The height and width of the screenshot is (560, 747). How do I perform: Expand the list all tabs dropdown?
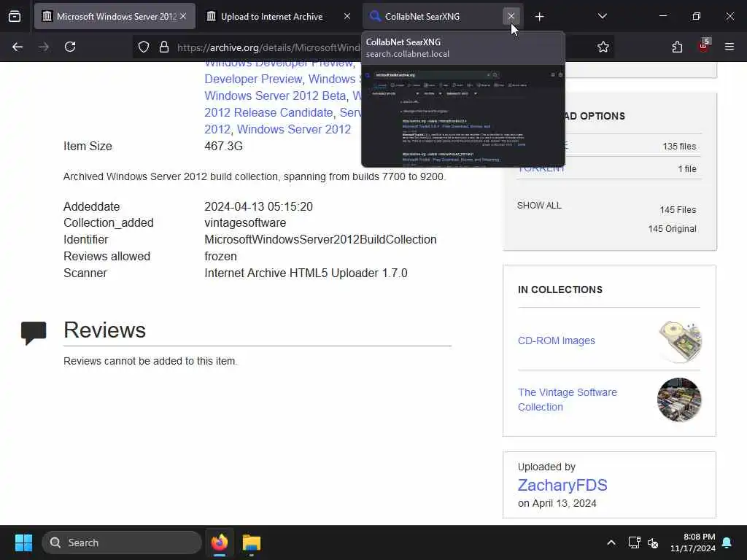point(602,16)
